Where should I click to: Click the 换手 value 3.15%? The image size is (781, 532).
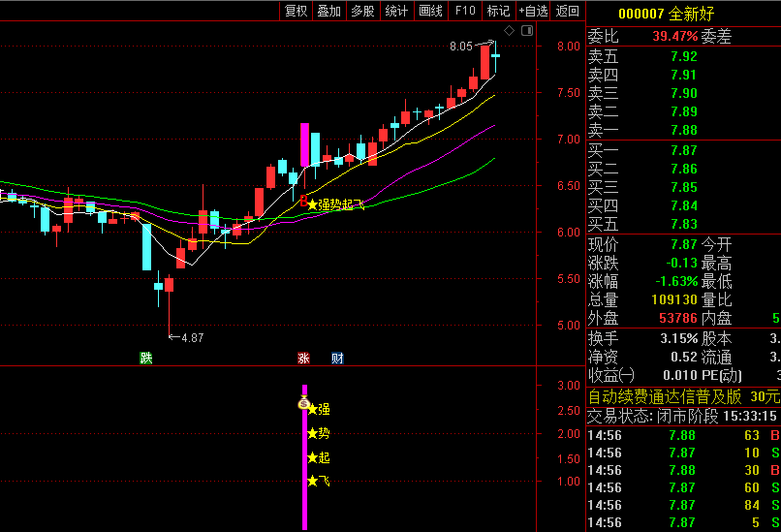pyautogui.click(x=679, y=339)
